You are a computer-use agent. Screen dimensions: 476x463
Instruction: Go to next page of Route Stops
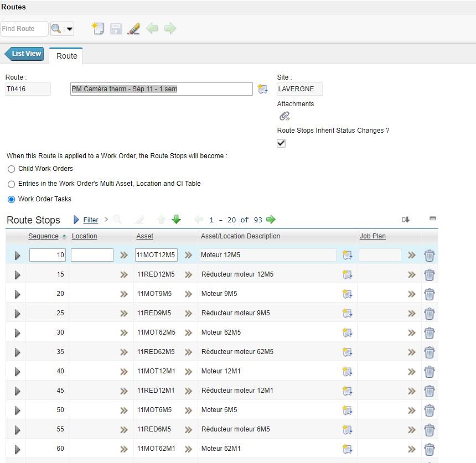point(271,220)
